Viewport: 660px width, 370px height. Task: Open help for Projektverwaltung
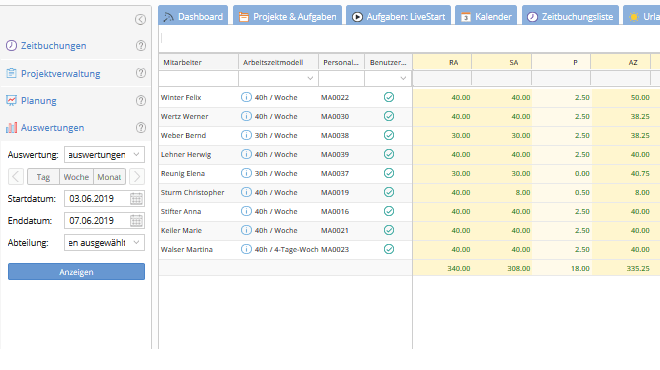(141, 73)
